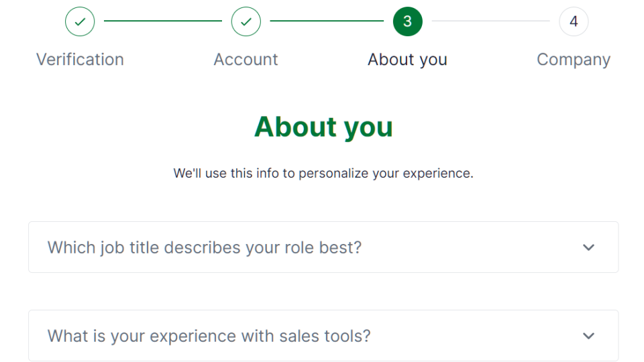This screenshot has width=644, height=362.
Task: Open the job title dropdown
Action: click(x=323, y=247)
